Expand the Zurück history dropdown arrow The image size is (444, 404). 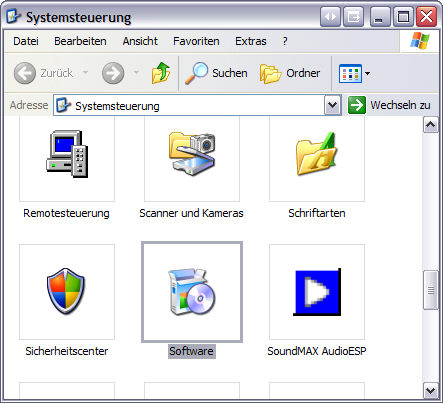85,73
